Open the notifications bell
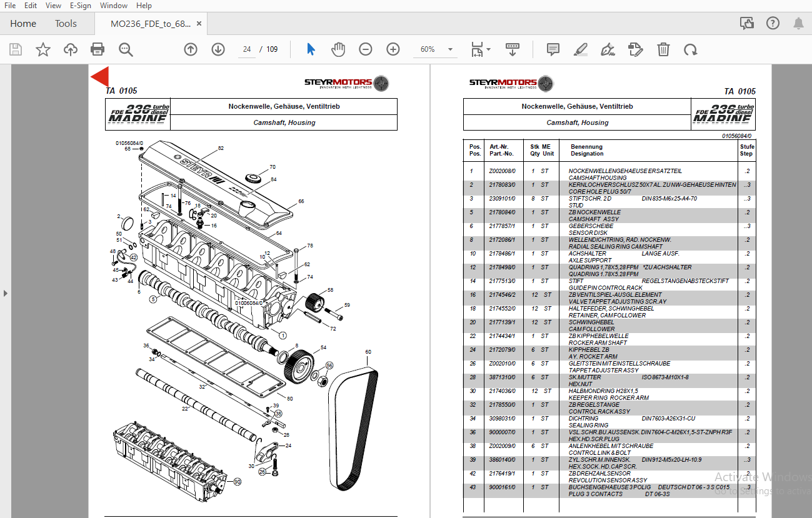812x518 pixels. (798, 24)
